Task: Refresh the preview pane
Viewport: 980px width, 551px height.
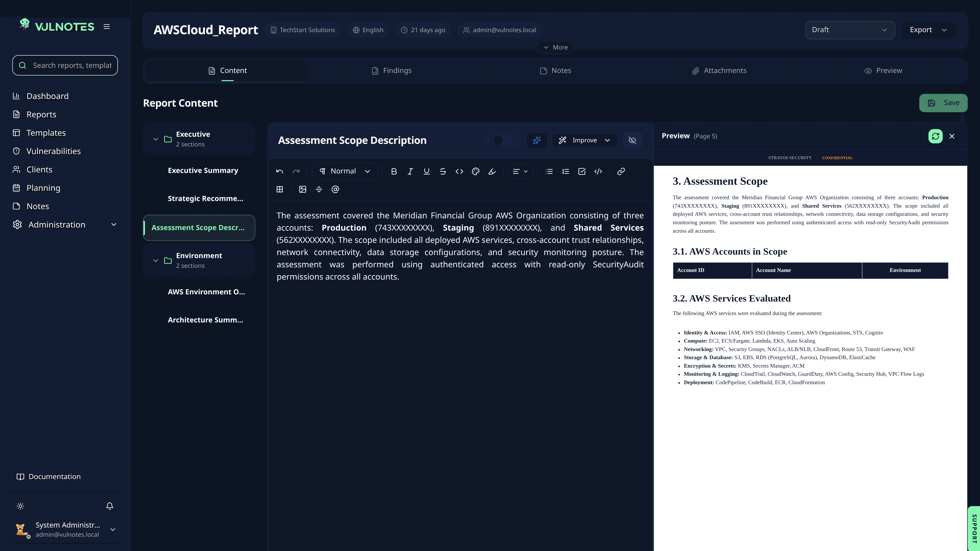Action: 935,136
